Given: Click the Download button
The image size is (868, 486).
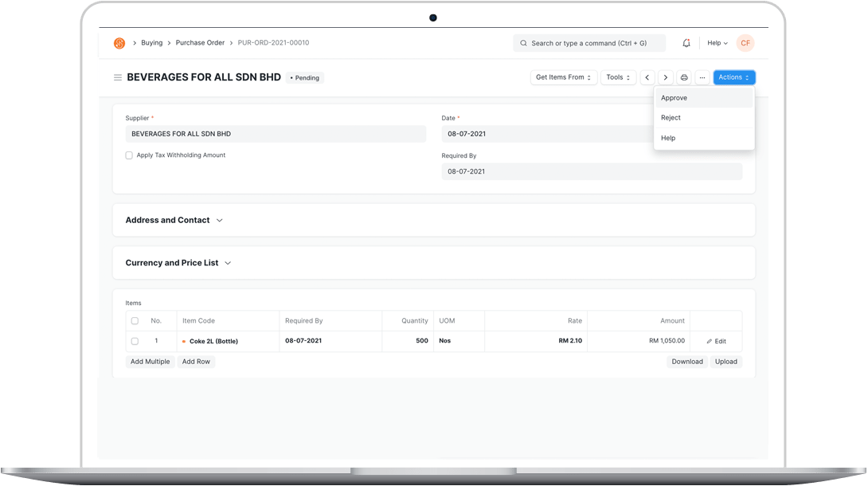Looking at the screenshot, I should [686, 362].
